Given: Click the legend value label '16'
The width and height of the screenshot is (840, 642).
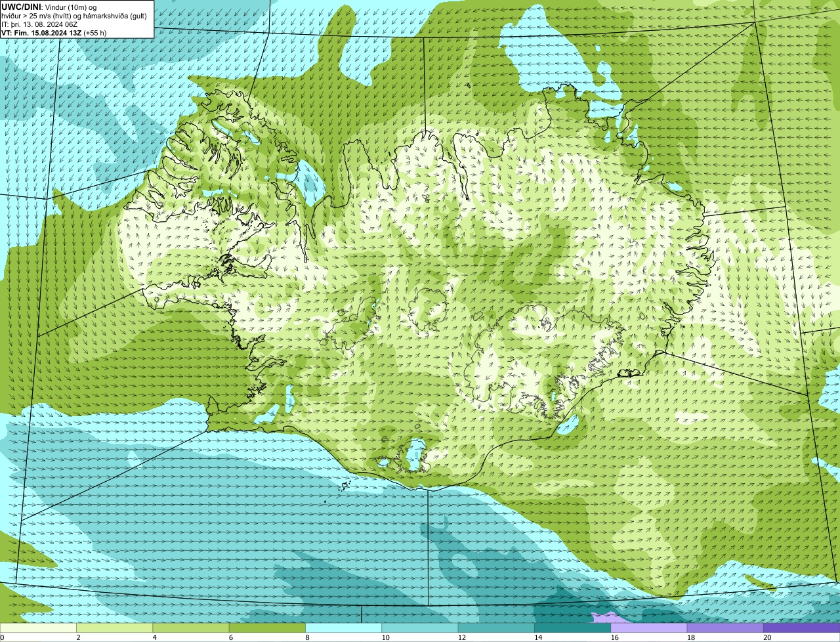Looking at the screenshot, I should tap(614, 637).
